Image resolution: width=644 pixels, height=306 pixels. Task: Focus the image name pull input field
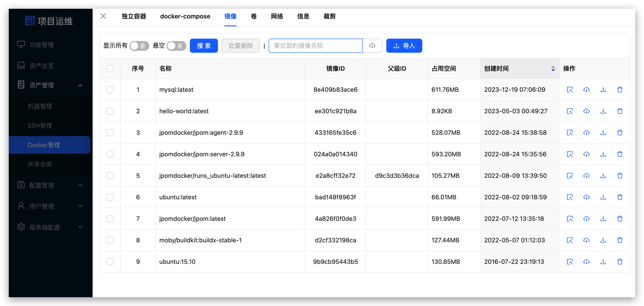315,46
